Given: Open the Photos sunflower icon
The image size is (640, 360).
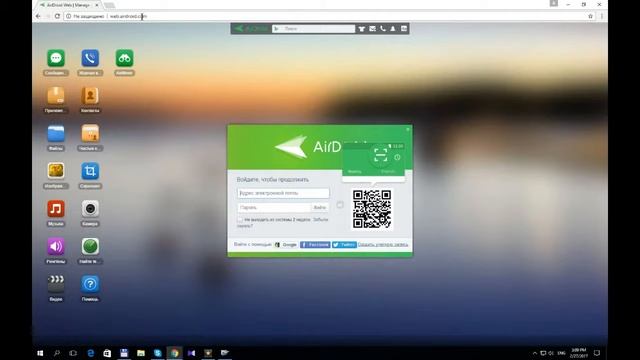Looking at the screenshot, I should coord(56,171).
